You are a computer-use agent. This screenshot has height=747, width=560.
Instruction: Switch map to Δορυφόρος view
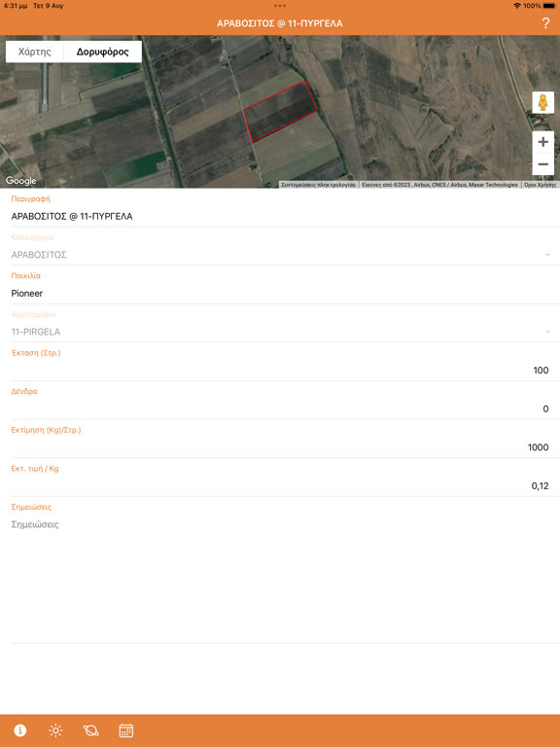click(x=102, y=52)
